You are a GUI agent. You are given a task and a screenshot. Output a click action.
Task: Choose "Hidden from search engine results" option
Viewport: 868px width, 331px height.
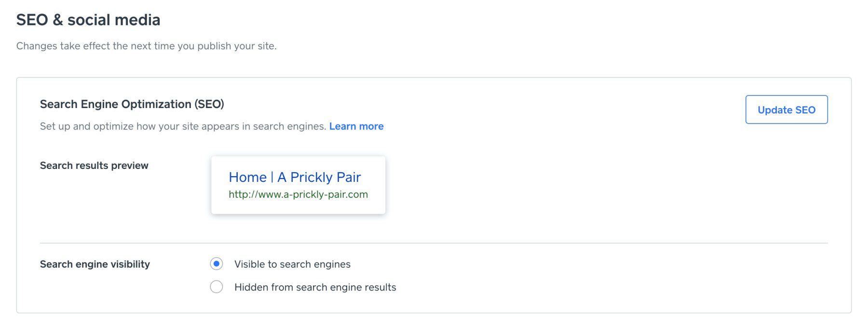point(216,287)
